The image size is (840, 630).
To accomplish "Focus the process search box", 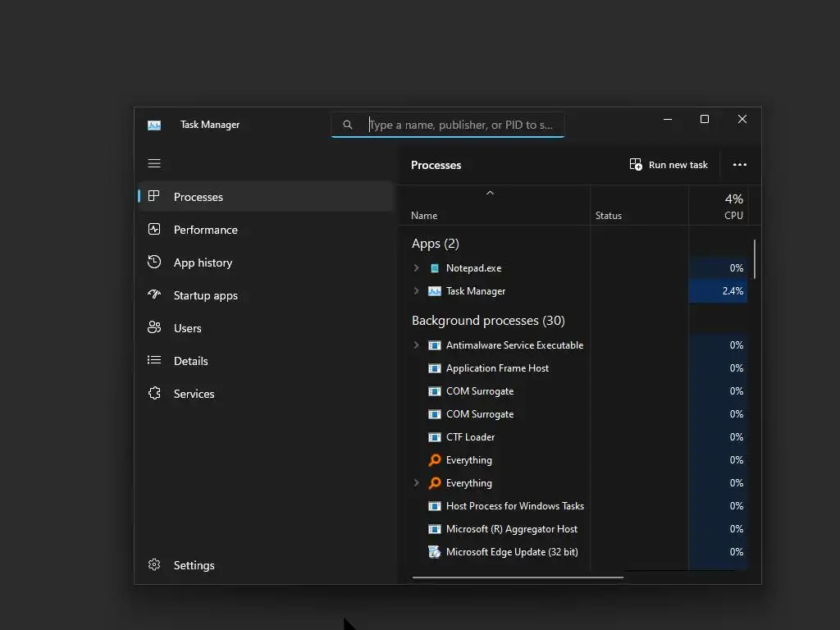I will (x=448, y=125).
